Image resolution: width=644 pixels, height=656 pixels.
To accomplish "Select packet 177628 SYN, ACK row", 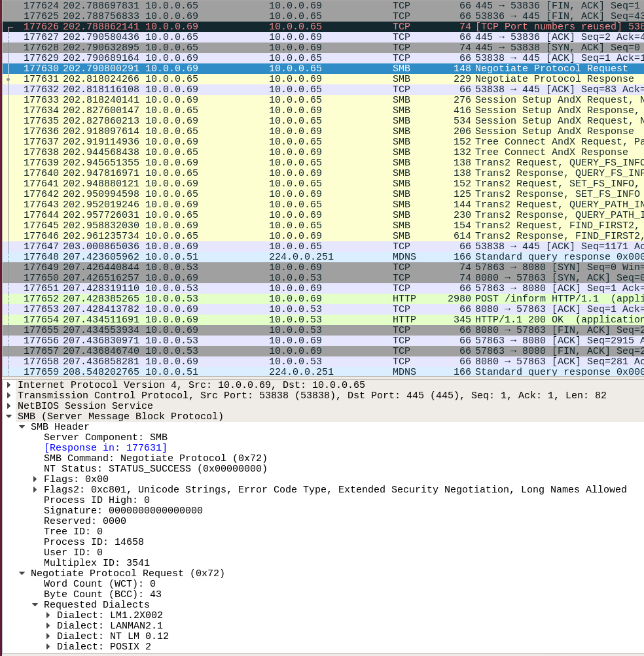I will tap(323, 47).
